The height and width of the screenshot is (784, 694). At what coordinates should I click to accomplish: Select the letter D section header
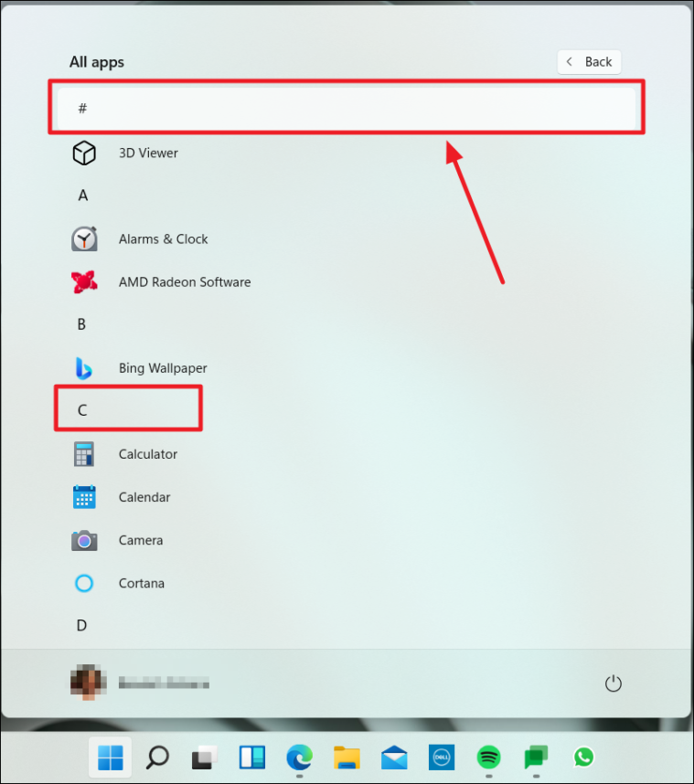coord(81,626)
